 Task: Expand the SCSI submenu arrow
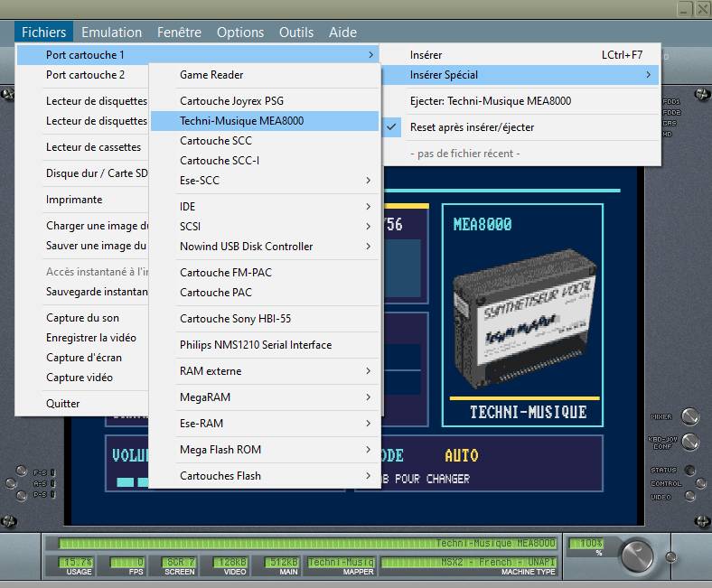click(369, 226)
